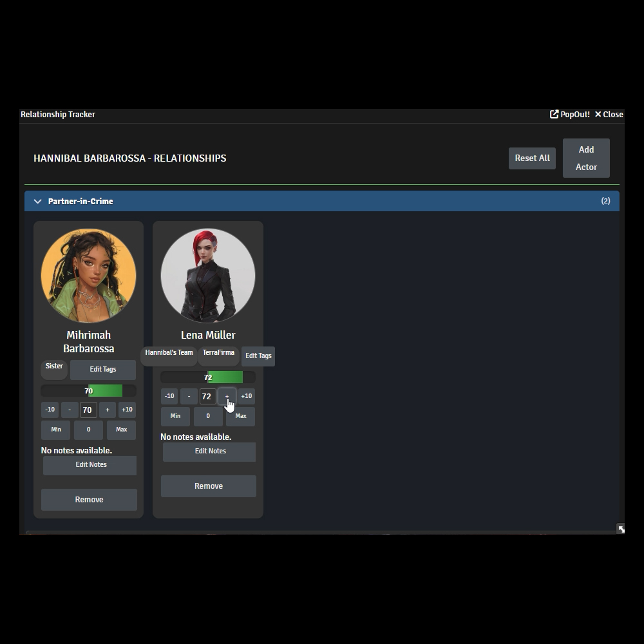The image size is (644, 644).
Task: Remove Mihrimah Barbarossa from relationships
Action: tap(89, 500)
